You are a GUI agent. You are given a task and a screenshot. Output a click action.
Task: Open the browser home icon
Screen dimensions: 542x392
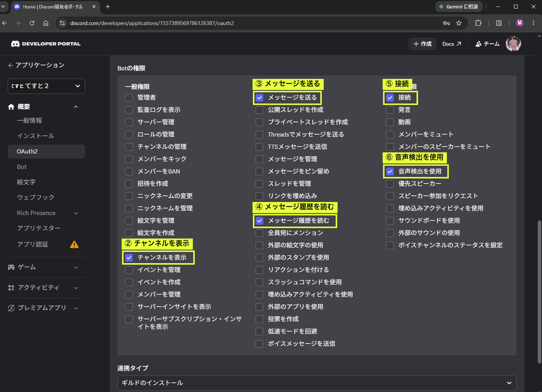(46, 23)
